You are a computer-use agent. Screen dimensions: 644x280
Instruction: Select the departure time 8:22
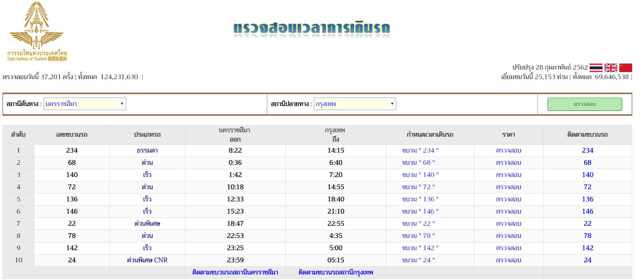tap(235, 150)
